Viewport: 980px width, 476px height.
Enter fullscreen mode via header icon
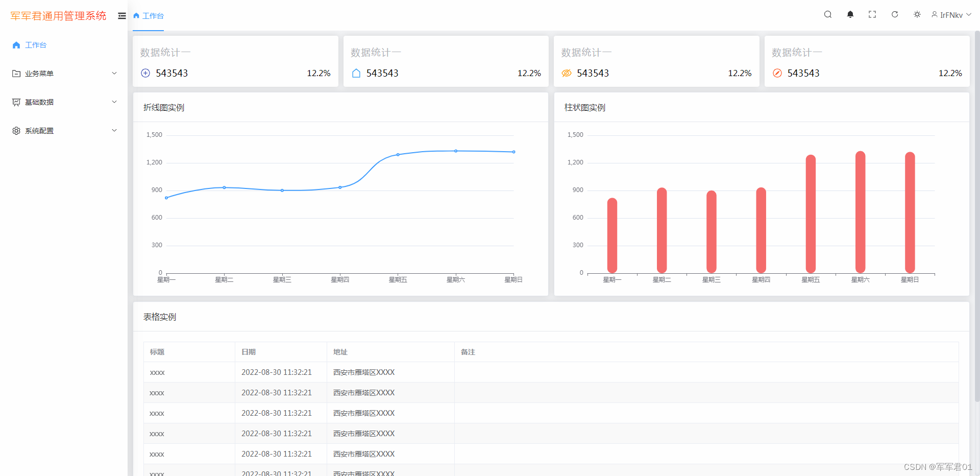point(872,14)
